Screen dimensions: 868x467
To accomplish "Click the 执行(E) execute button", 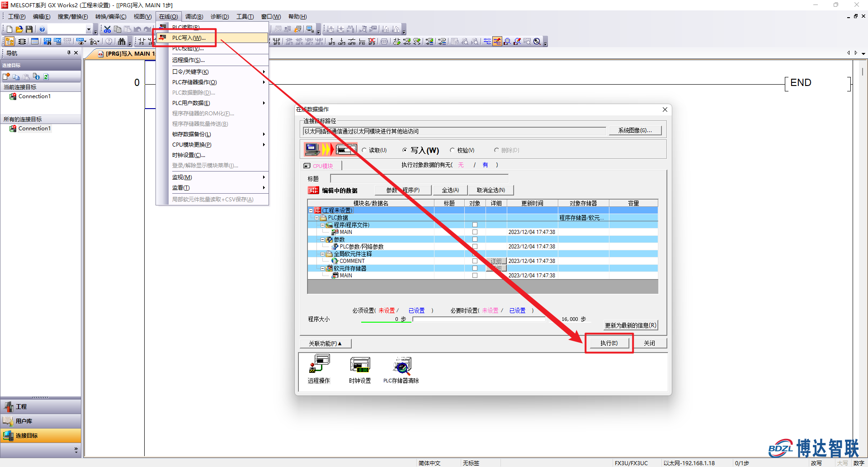I will [609, 343].
